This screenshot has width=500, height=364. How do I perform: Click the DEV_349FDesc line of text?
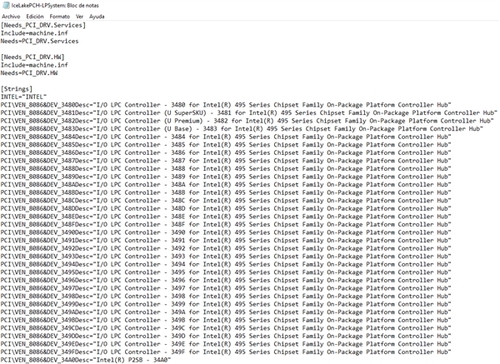pos(226,352)
